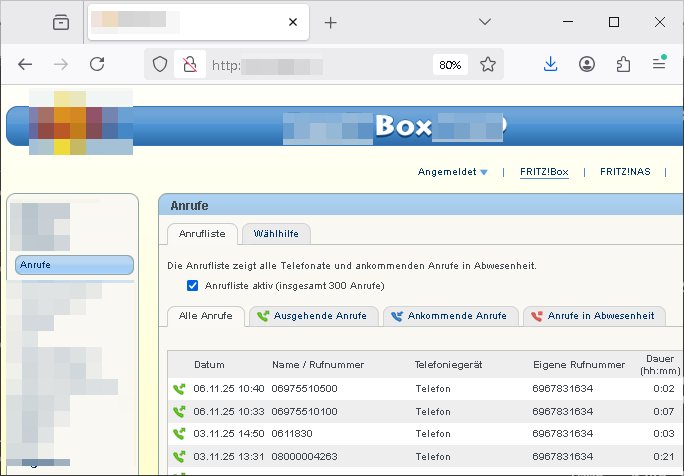Click the 80% zoom level indicator
The image size is (684, 476).
coord(450,64)
